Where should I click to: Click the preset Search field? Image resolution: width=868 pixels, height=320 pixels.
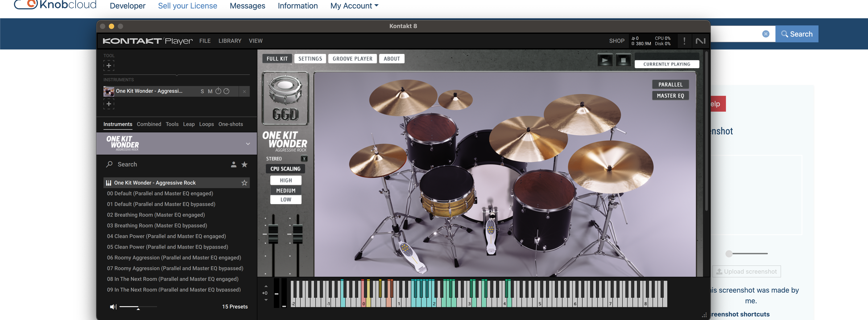click(168, 164)
